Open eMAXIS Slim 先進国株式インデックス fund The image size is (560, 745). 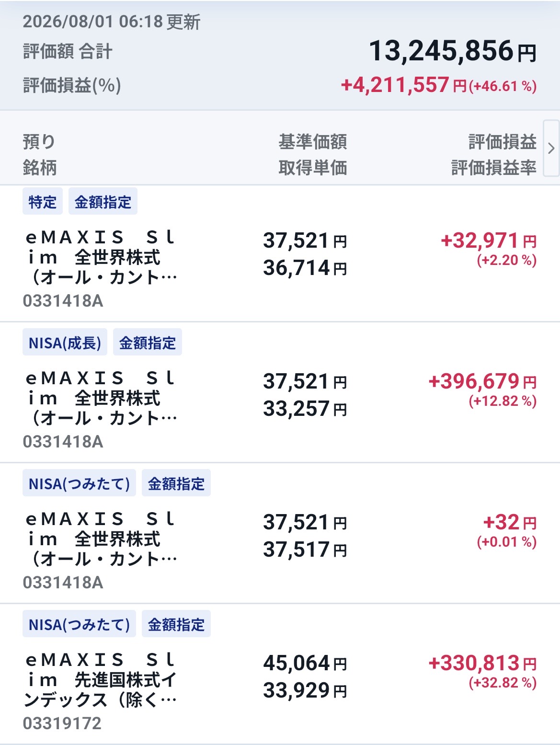(101, 680)
